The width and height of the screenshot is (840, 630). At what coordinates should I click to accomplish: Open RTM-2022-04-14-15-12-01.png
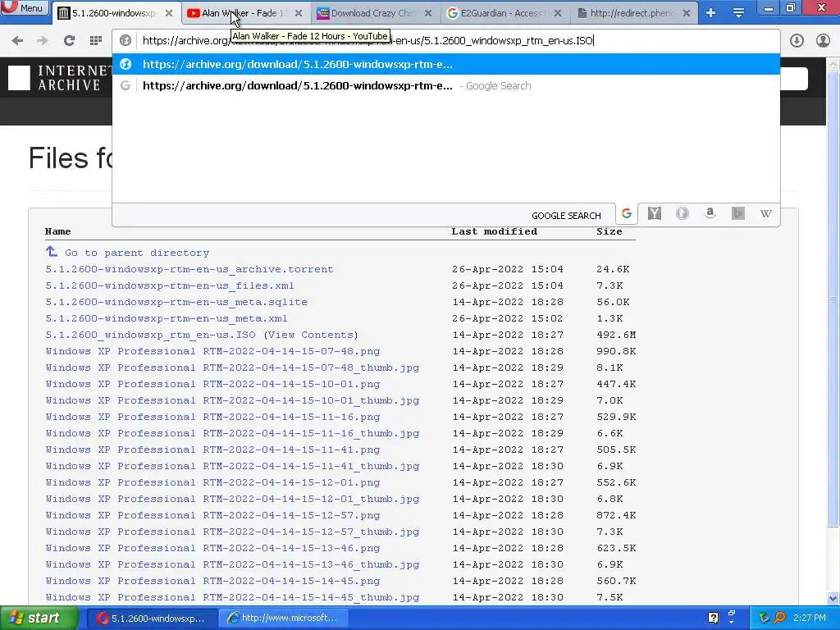(212, 482)
